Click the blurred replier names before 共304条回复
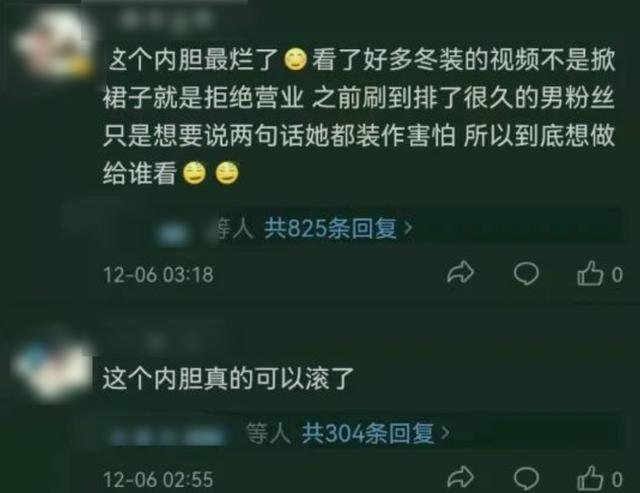 coord(169,437)
